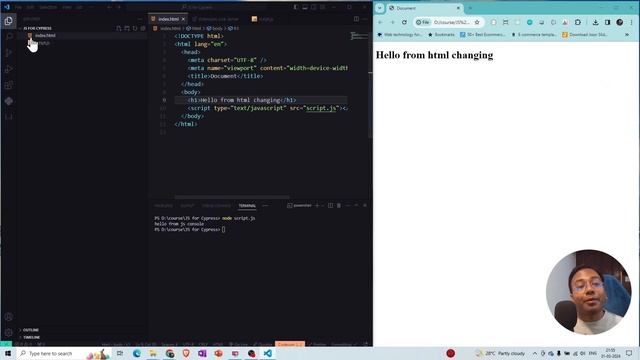Click Refresh Explorer icon
Screen dimensions: 640x360
(x=135, y=28)
